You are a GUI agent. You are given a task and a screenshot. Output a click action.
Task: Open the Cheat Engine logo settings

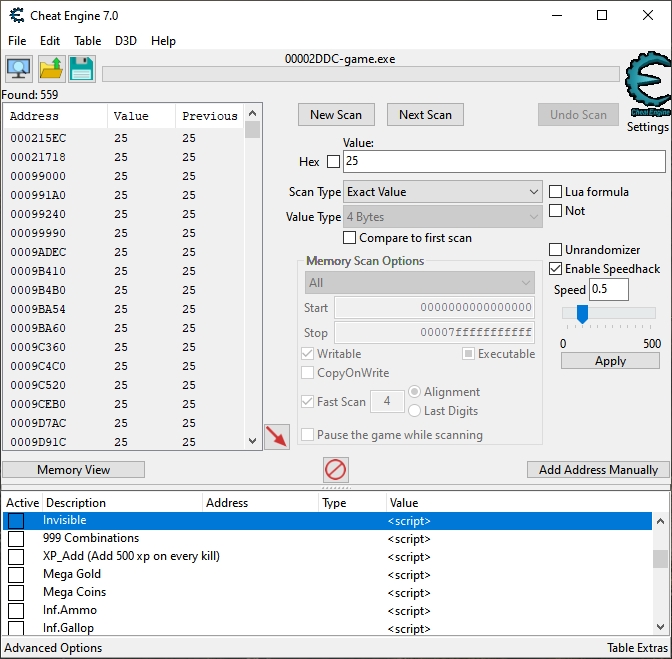coord(648,86)
